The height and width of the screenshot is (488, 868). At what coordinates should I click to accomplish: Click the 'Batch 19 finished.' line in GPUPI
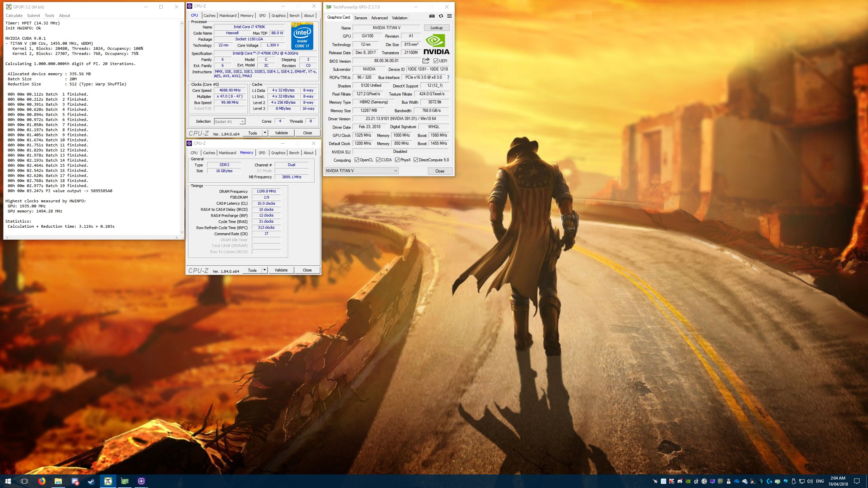[x=48, y=186]
